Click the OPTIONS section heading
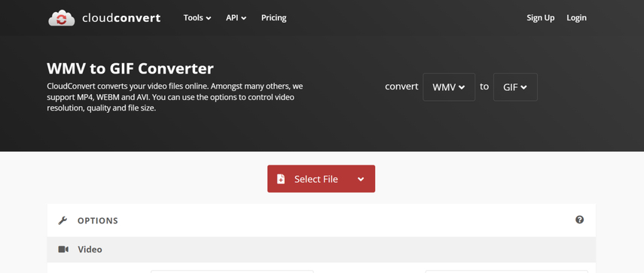 (x=98, y=220)
